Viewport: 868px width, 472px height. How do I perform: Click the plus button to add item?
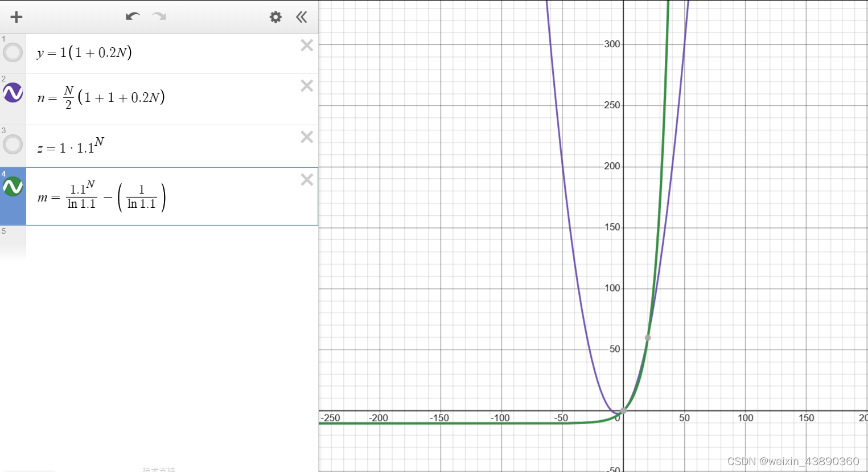(x=17, y=17)
